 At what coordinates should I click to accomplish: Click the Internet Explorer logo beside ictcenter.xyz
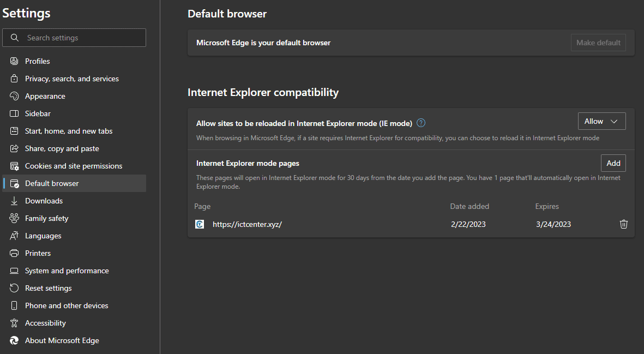click(x=199, y=224)
